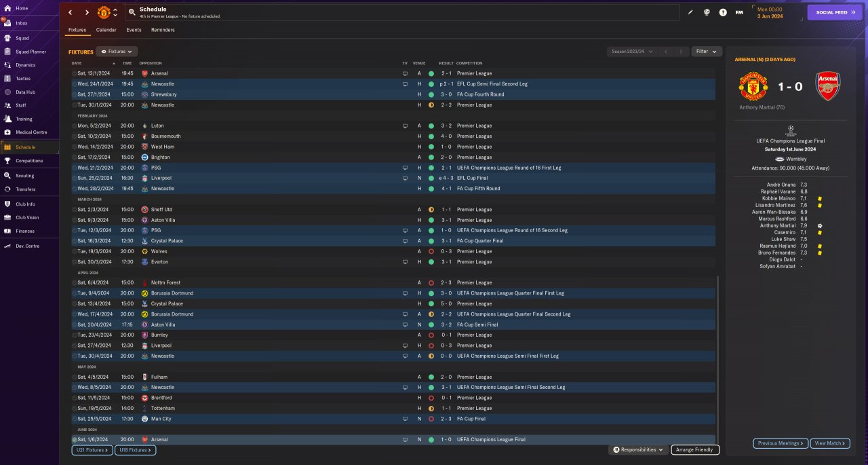The width and height of the screenshot is (868, 465).
Task: Open the Tactics sidebar icon
Action: tap(7, 79)
